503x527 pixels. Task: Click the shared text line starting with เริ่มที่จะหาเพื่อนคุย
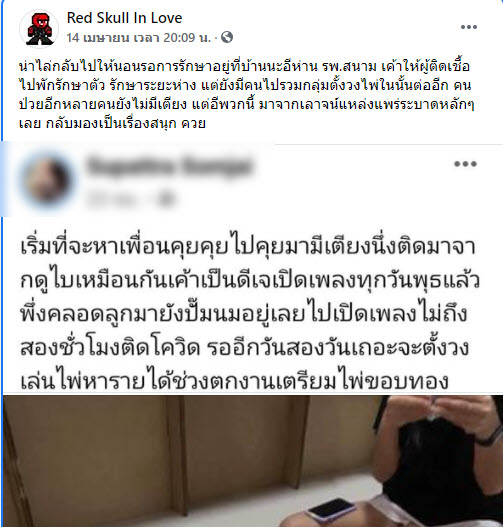[x=248, y=247]
